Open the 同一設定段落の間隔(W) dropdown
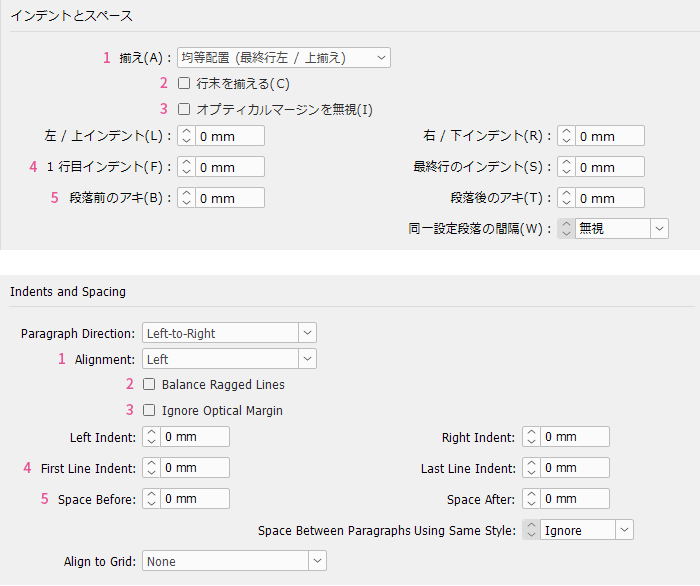The width and height of the screenshot is (700, 586). pos(621,229)
